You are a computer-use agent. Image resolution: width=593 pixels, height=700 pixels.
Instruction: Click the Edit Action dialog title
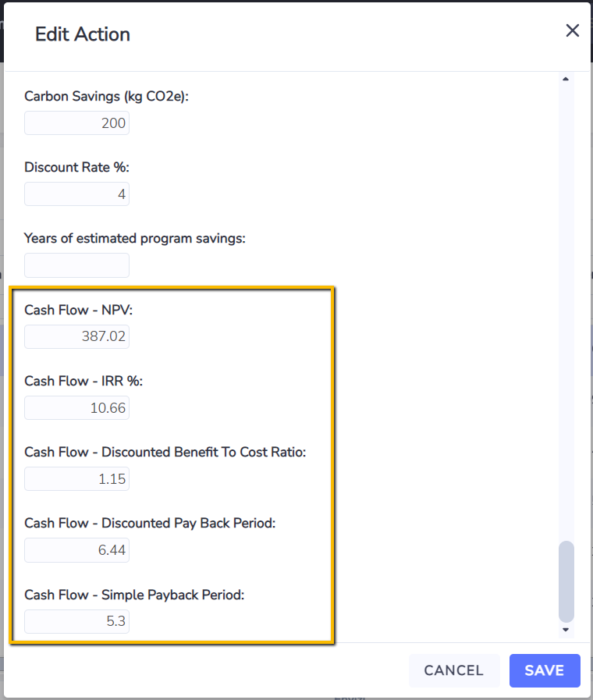coord(83,34)
